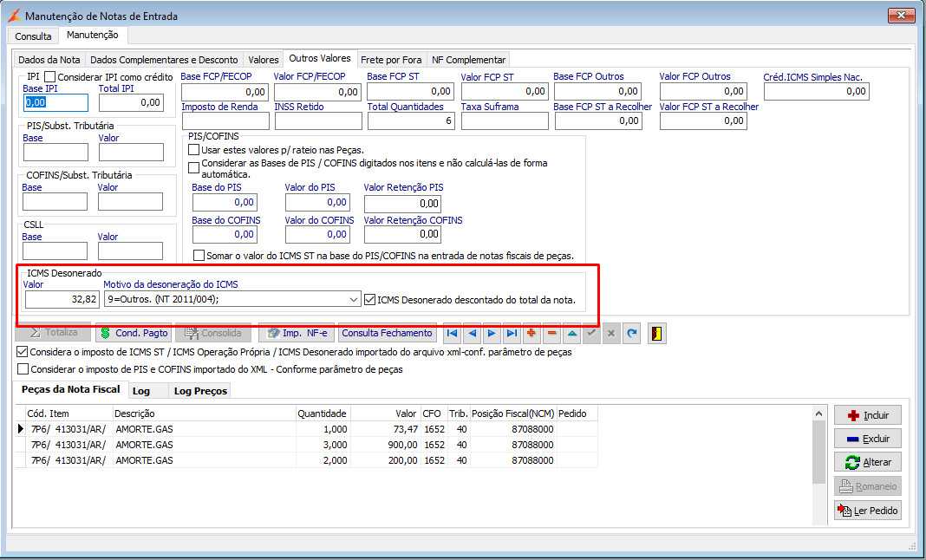
Task: Insert record with orange plus icon
Action: click(531, 333)
